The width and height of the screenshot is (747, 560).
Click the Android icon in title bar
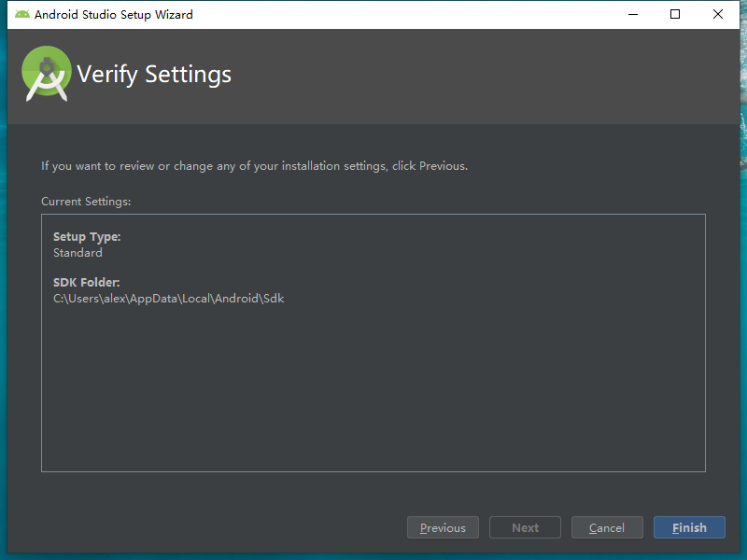point(21,14)
